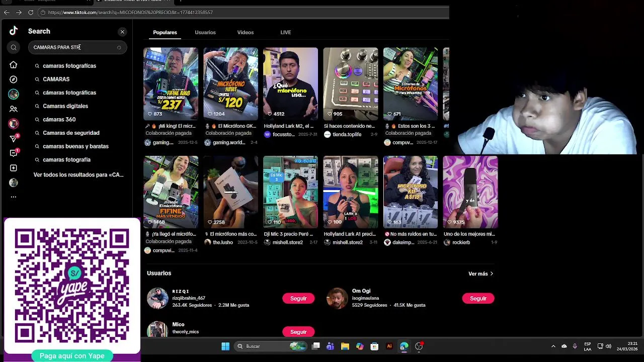Switch to the LIVE tab

286,33
